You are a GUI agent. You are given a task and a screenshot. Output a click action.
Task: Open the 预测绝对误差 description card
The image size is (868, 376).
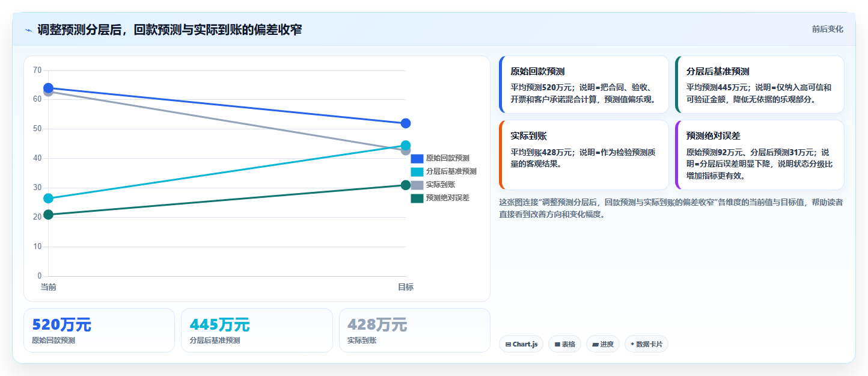759,155
